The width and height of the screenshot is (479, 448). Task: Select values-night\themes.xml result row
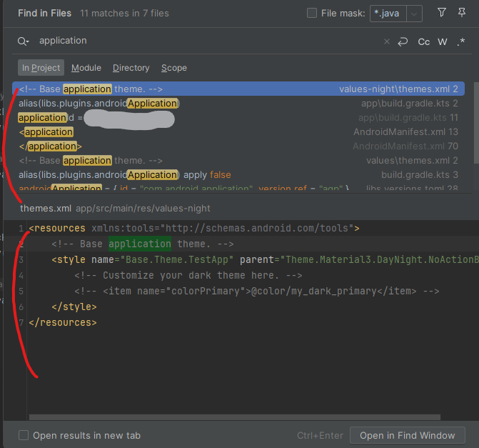point(238,89)
